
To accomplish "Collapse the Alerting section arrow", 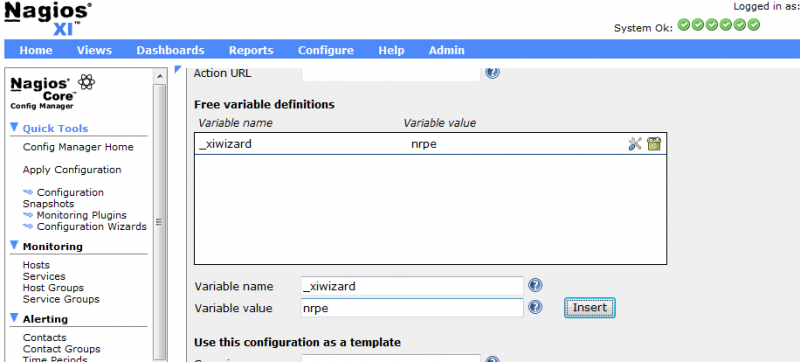I will pyautogui.click(x=14, y=318).
